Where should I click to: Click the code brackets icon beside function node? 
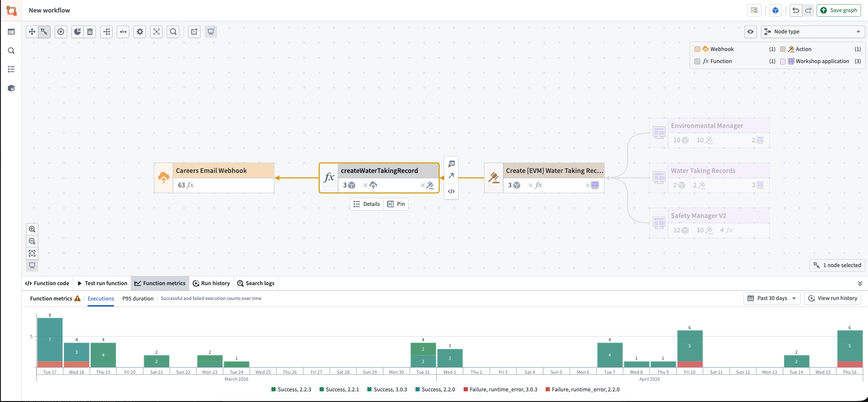pyautogui.click(x=451, y=191)
